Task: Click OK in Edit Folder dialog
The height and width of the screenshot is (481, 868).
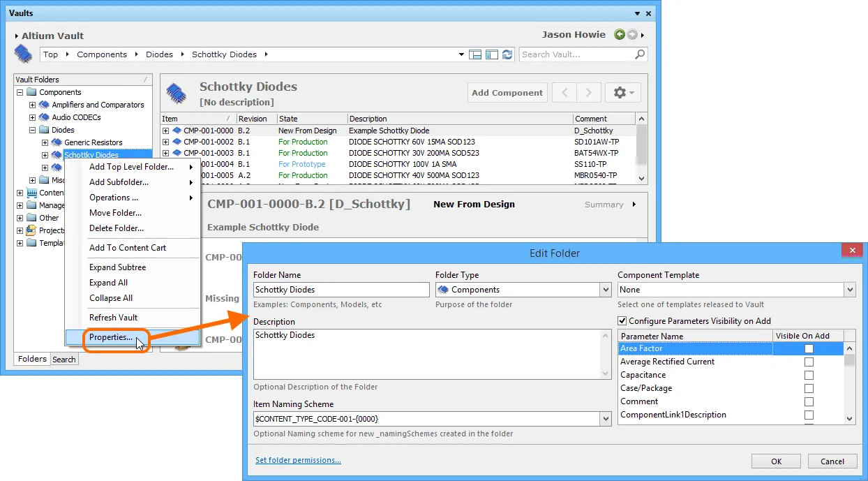Action: (x=777, y=461)
